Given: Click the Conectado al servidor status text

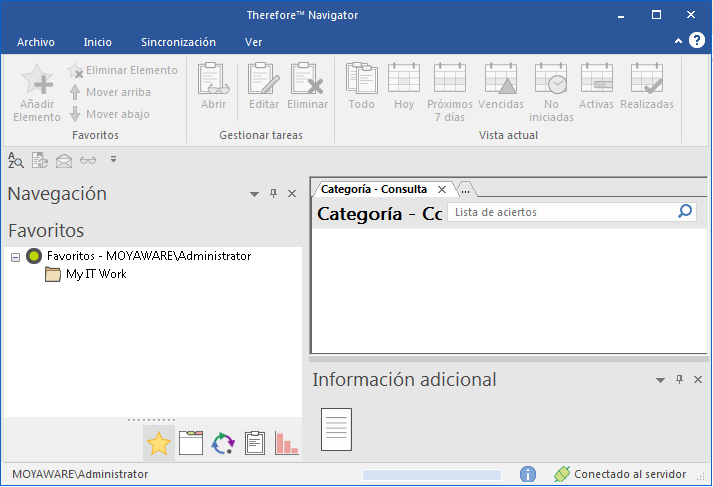Looking at the screenshot, I should [630, 474].
